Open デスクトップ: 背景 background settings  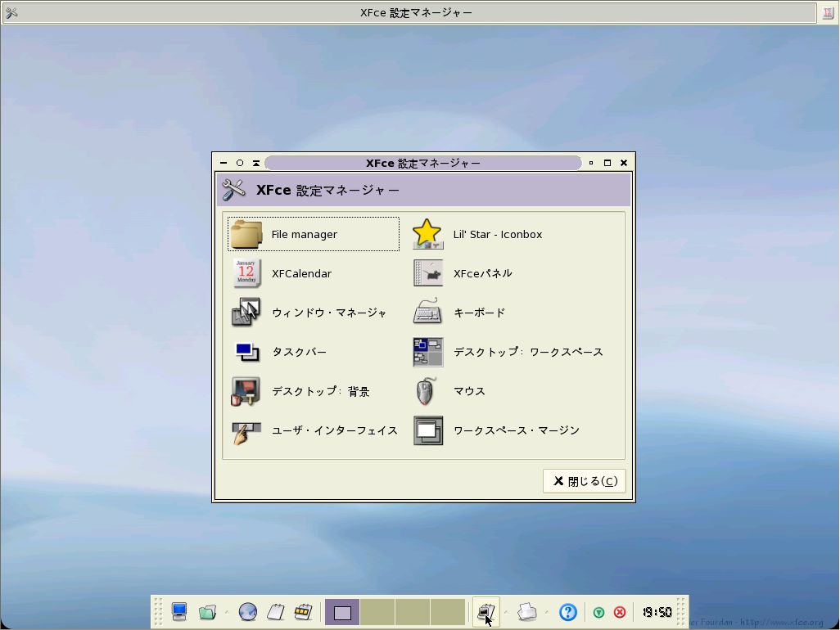[x=300, y=391]
